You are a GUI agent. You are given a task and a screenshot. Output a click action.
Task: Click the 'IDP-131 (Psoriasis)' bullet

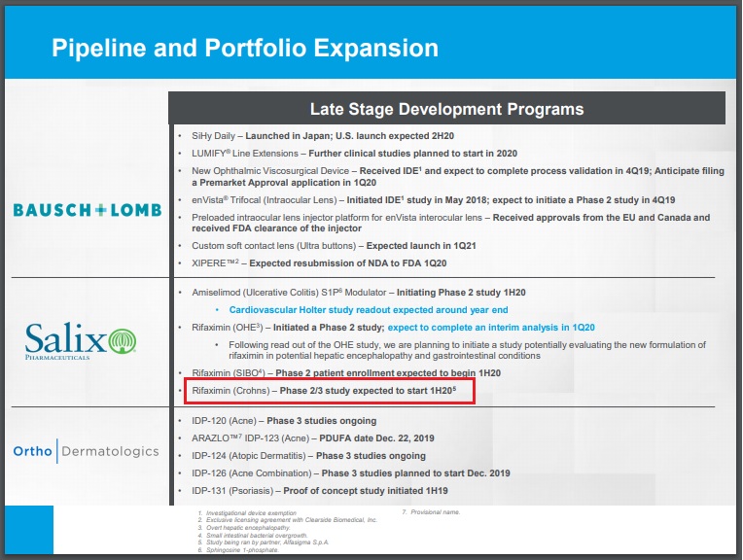click(319, 491)
